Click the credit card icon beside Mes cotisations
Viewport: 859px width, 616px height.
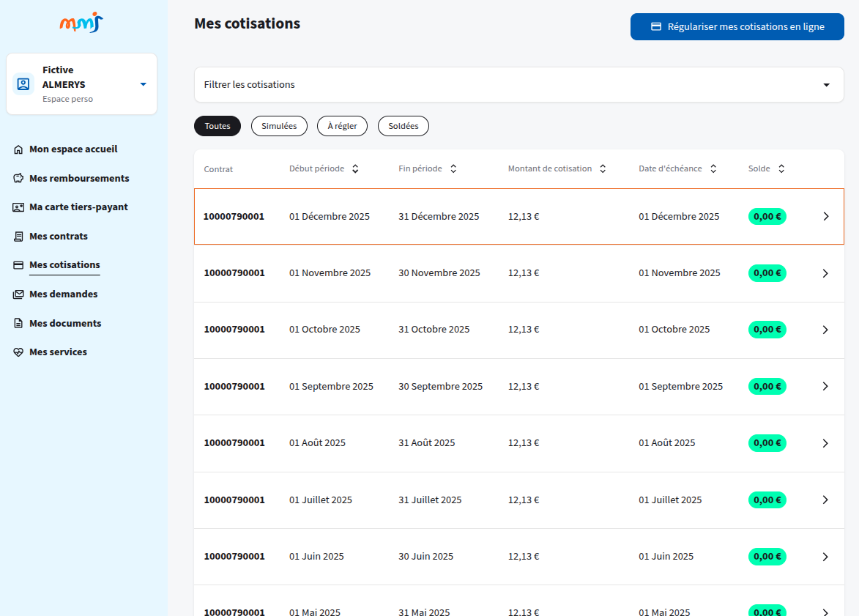(x=18, y=265)
